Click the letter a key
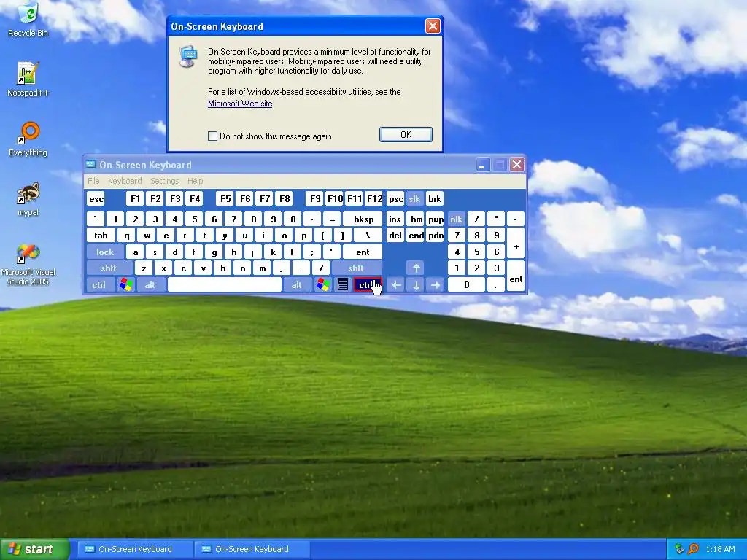 click(135, 252)
